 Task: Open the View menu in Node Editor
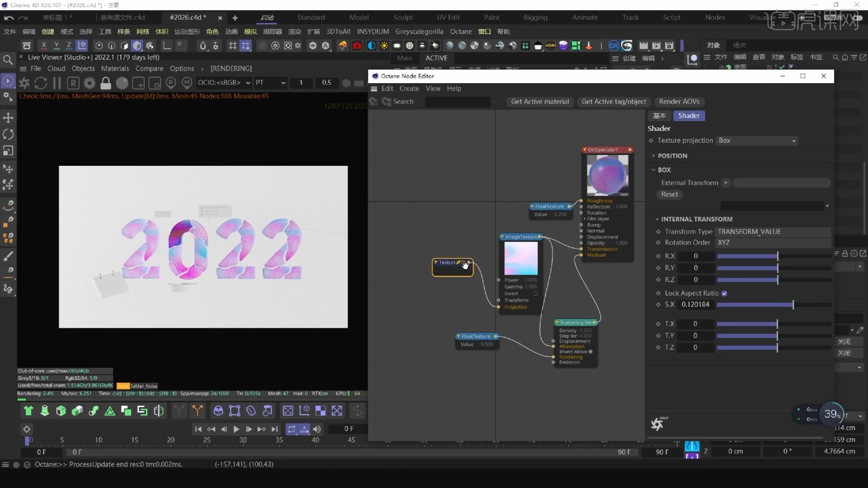(x=433, y=89)
